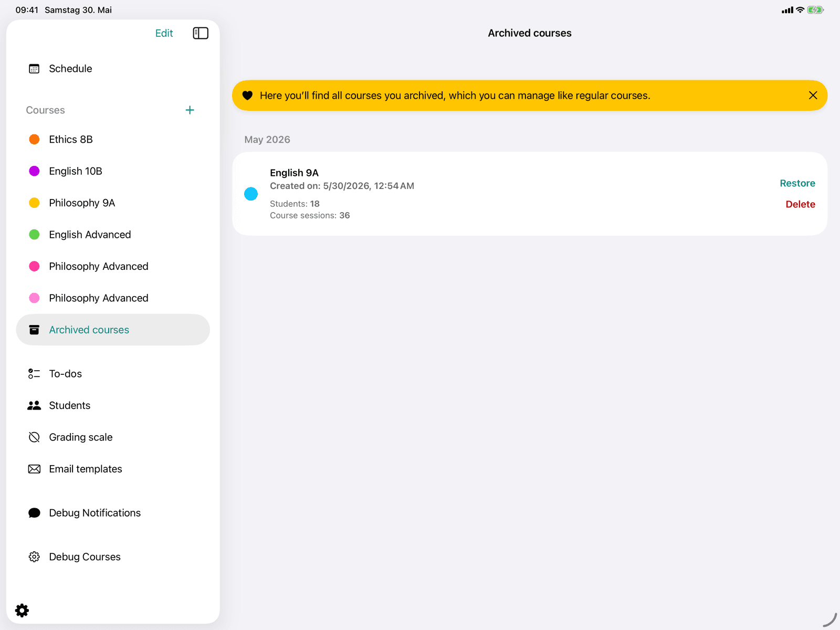Screen dimensions: 840x630
Task: Click the Debug Courses gear icon
Action: point(34,557)
